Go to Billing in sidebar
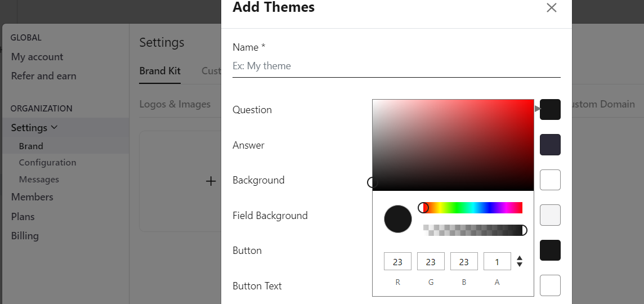Viewport: 644px width, 304px height. (25, 236)
